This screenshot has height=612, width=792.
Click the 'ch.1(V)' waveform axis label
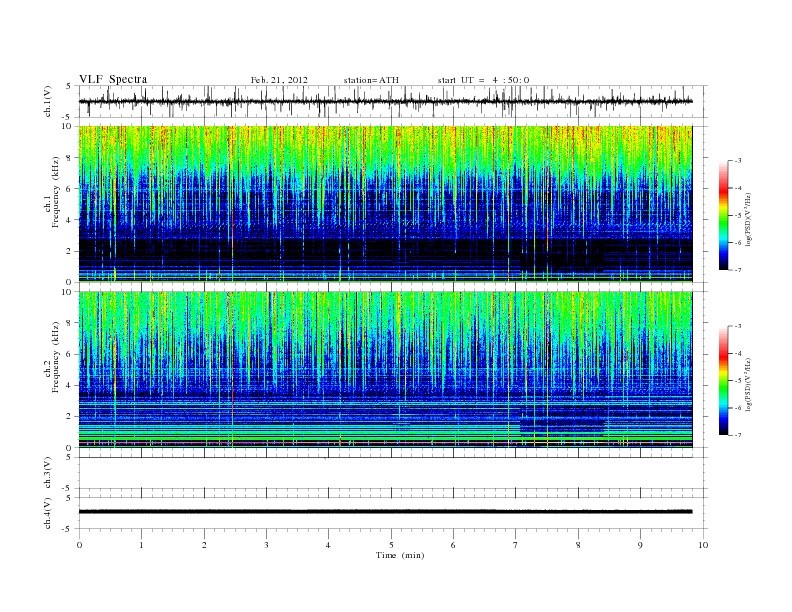coord(48,101)
